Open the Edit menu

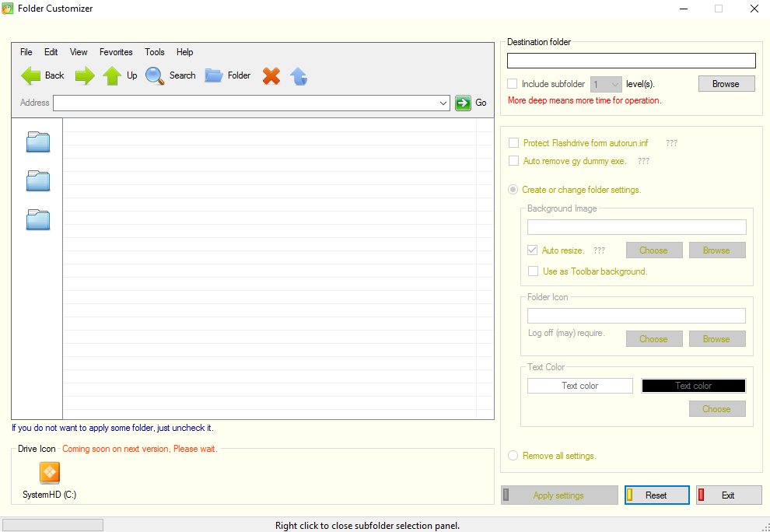pyautogui.click(x=51, y=52)
